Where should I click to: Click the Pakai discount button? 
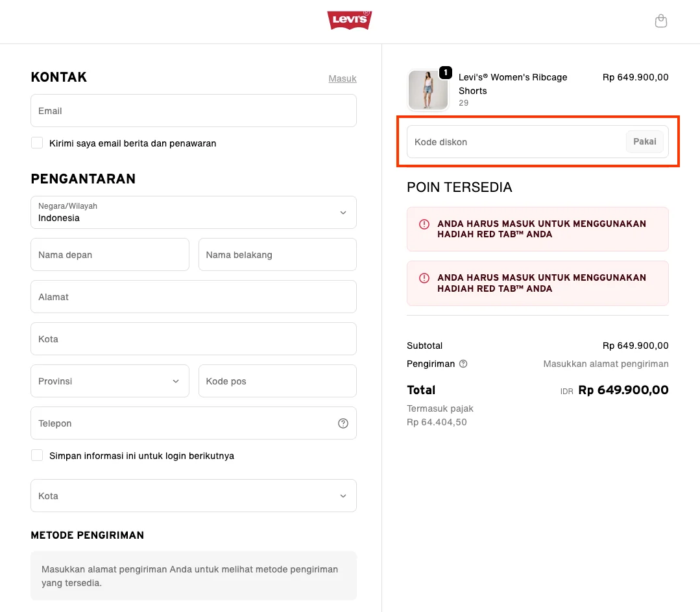[x=645, y=141]
